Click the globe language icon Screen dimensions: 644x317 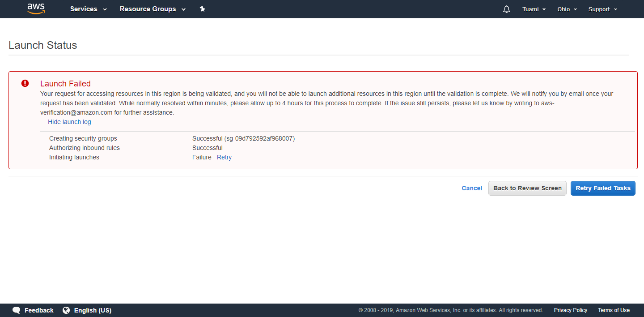tap(66, 310)
